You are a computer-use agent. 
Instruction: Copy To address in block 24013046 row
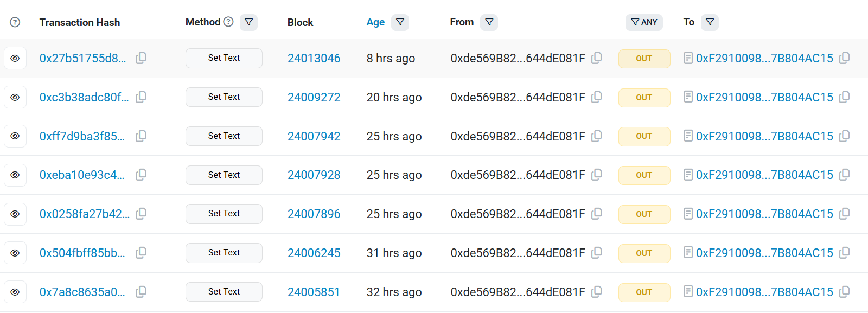point(844,58)
